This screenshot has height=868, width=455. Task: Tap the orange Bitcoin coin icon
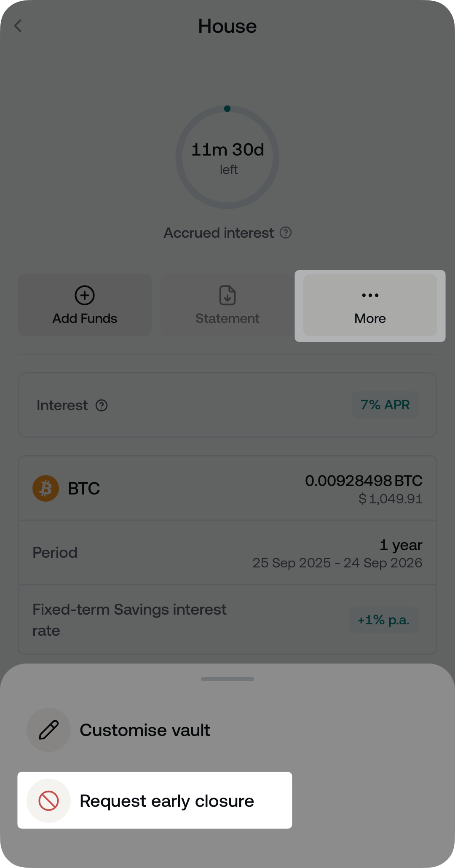(45, 489)
